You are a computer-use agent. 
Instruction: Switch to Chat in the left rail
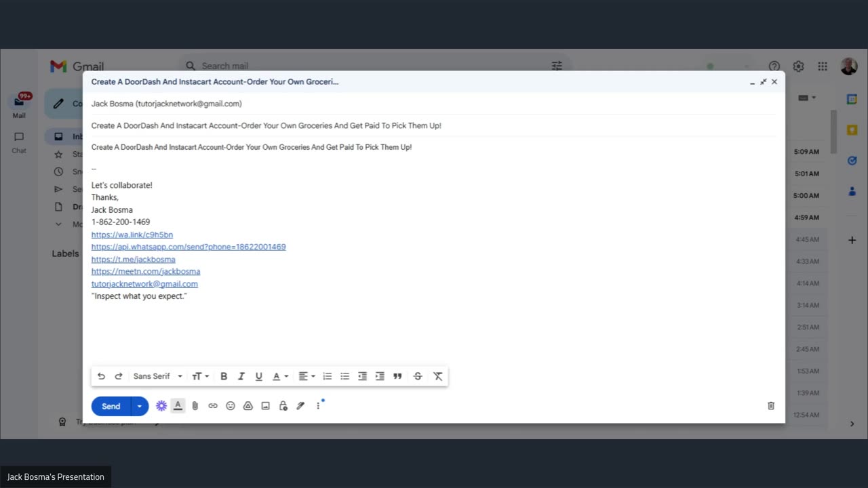point(19,142)
